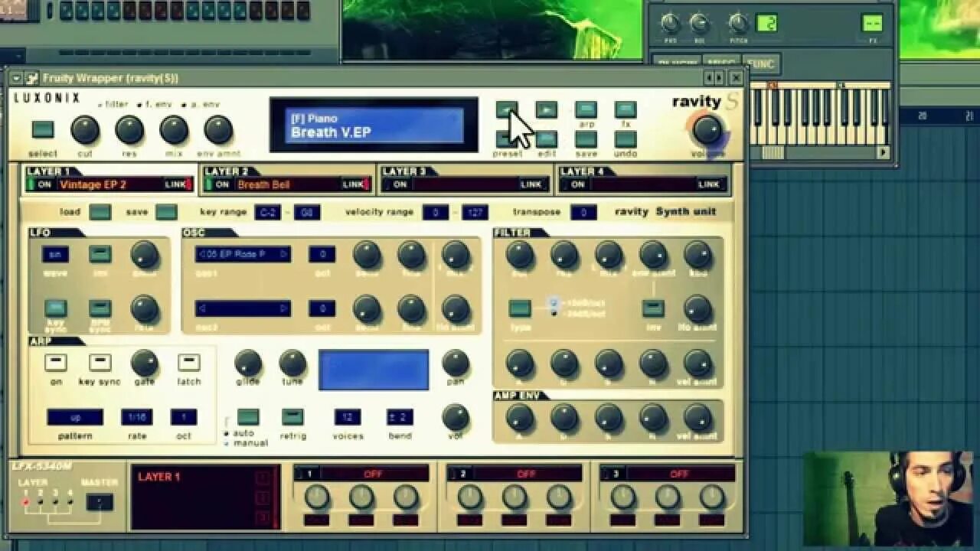Toggle the filter inv button

click(653, 308)
